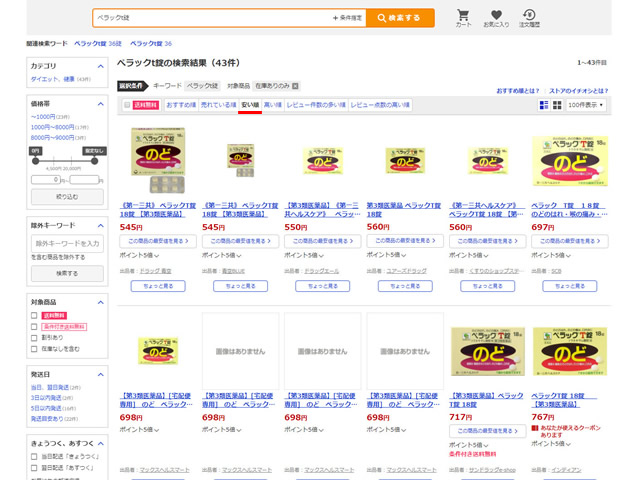
Task: Expand points dropdown under 560 yen first item
Action: coord(386,255)
